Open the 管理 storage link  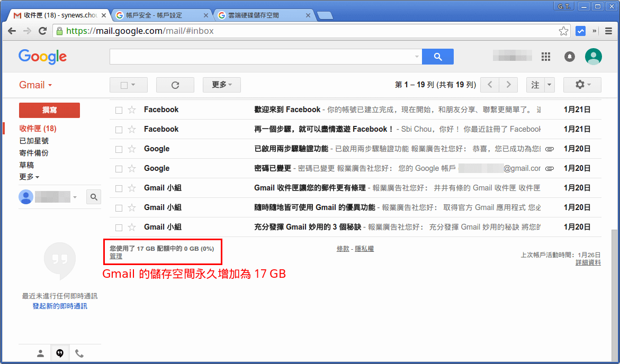[115, 256]
